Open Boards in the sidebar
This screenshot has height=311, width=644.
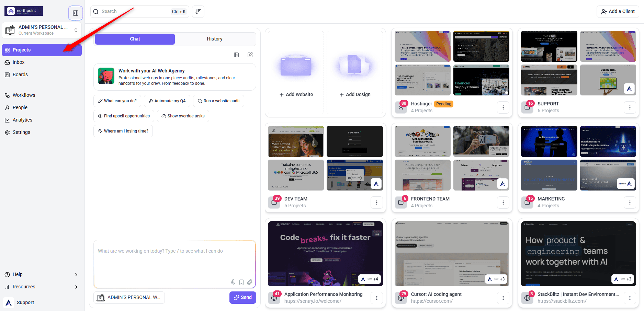(x=42, y=75)
